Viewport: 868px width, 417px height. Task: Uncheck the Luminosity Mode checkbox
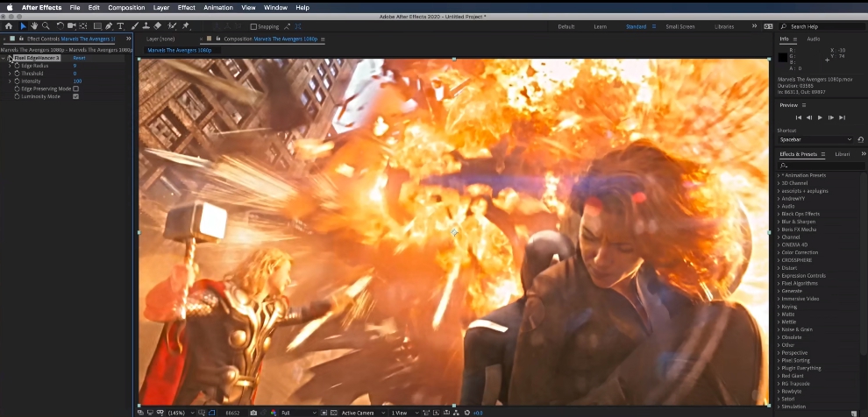[75, 96]
